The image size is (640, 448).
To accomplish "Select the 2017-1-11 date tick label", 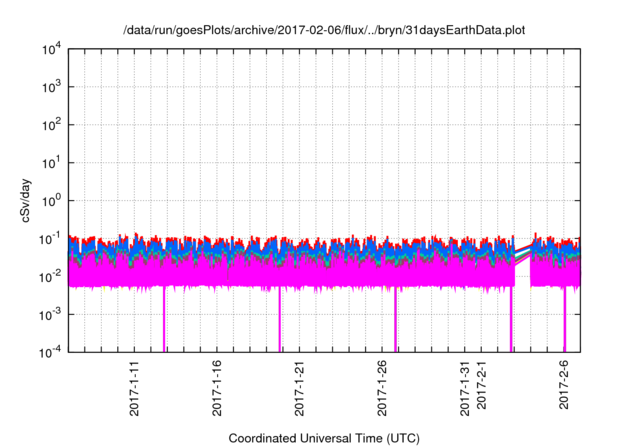I will point(135,383).
